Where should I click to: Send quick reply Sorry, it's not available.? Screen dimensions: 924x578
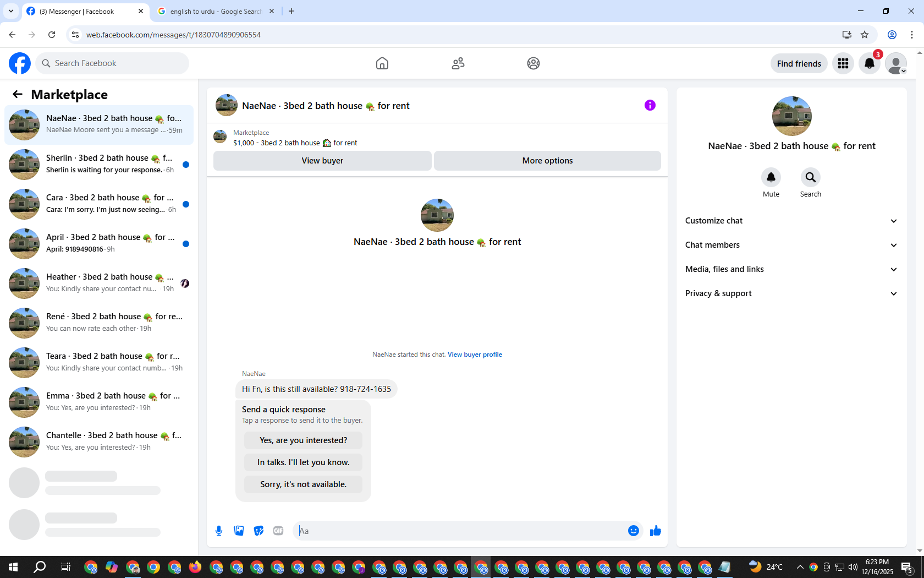tap(303, 484)
